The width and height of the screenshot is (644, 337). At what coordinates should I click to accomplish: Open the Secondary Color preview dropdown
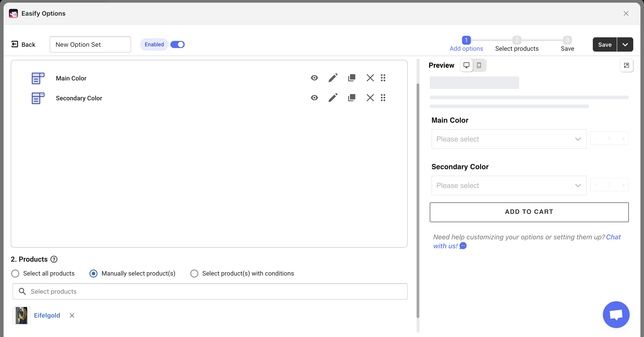509,185
